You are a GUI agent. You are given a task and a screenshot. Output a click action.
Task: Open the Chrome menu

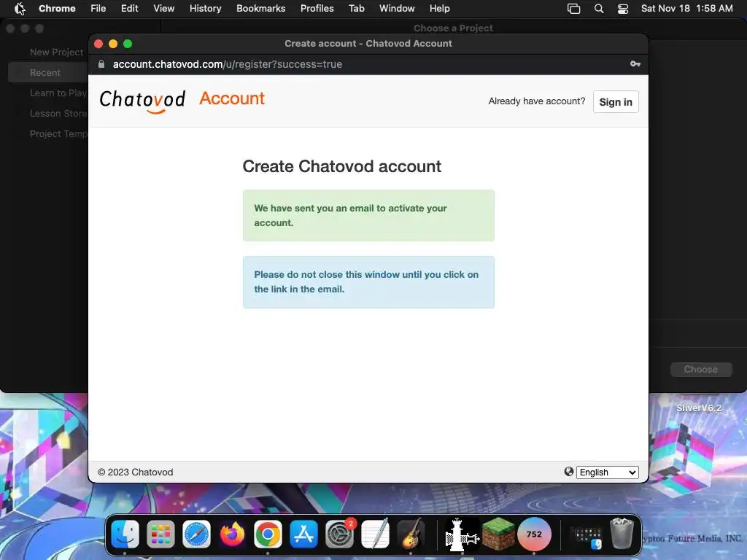coord(57,9)
